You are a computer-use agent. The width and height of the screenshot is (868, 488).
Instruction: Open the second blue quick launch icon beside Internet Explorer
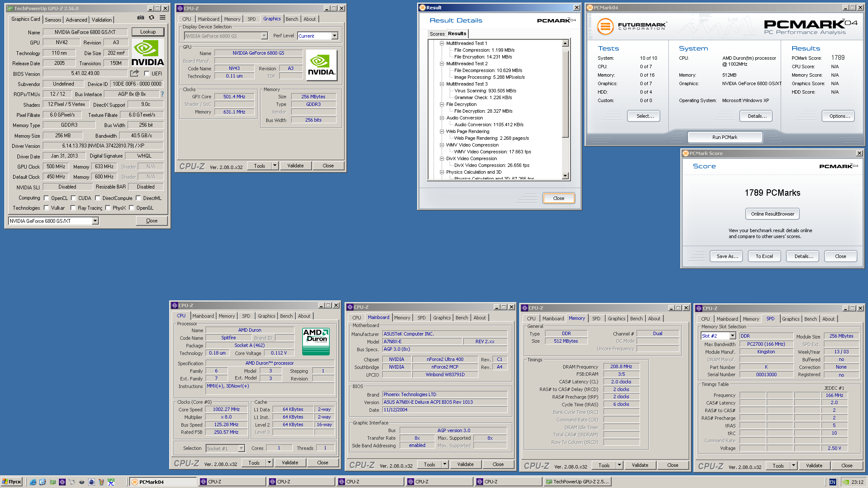tap(43, 482)
